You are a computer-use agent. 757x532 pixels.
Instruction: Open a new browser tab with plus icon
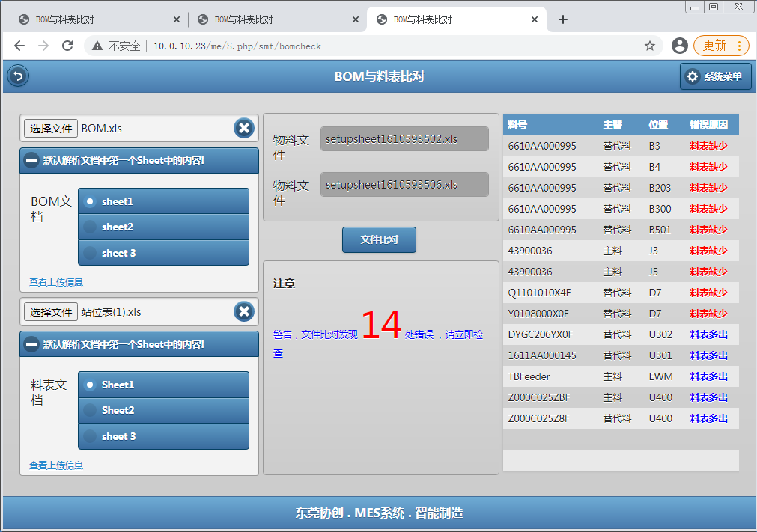click(563, 19)
